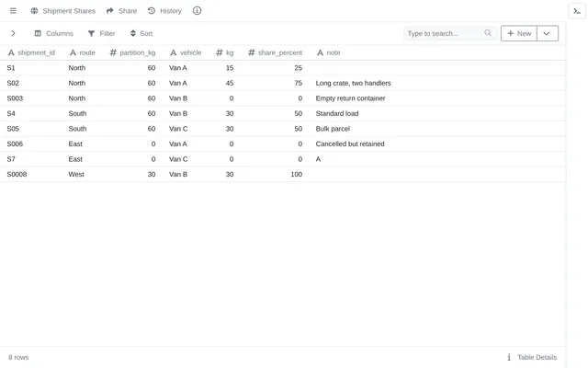Select the partition_kg column header
The image size is (588, 368).
tap(132, 52)
